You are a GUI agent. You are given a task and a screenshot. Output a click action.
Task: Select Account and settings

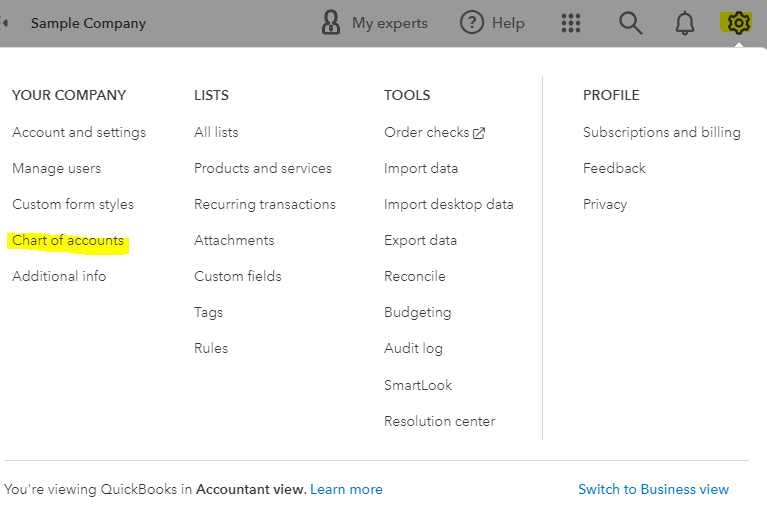(x=79, y=133)
